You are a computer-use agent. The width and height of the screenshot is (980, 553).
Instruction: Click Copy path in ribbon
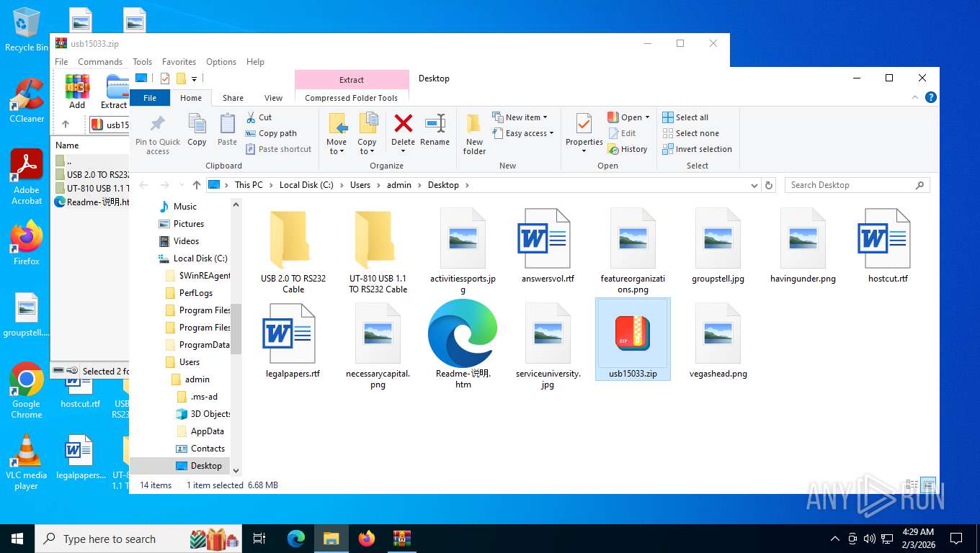[271, 133]
